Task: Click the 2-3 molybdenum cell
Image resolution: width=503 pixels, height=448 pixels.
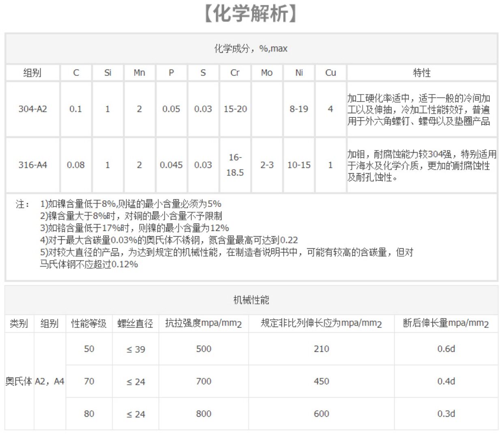Action: coord(267,165)
